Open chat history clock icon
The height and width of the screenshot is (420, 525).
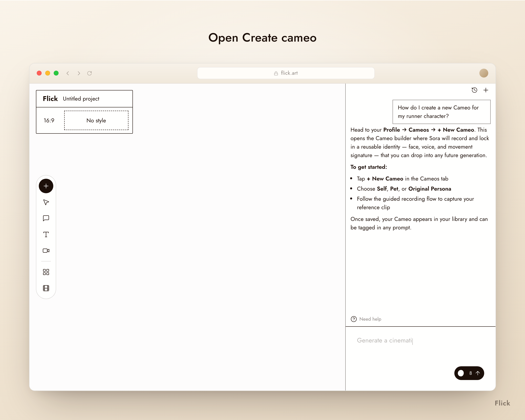pyautogui.click(x=474, y=90)
